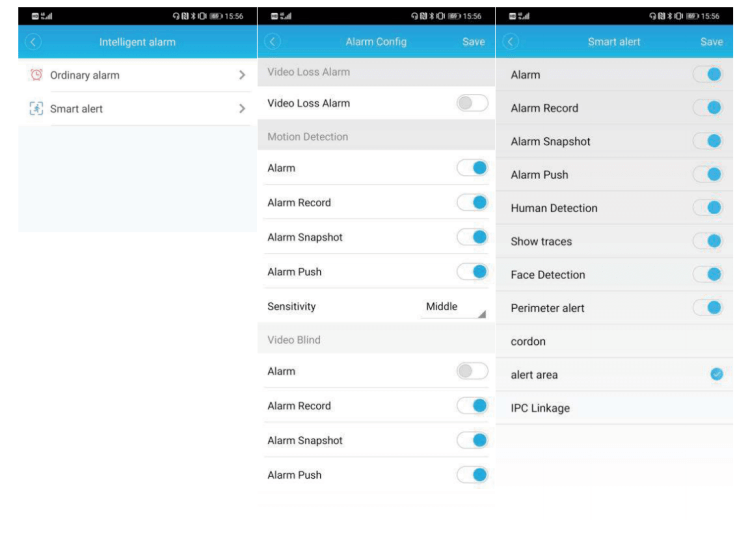Image resolution: width=750 pixels, height=556 pixels.
Task: Enable the Video Blind Alarm switch
Action: click(x=472, y=371)
